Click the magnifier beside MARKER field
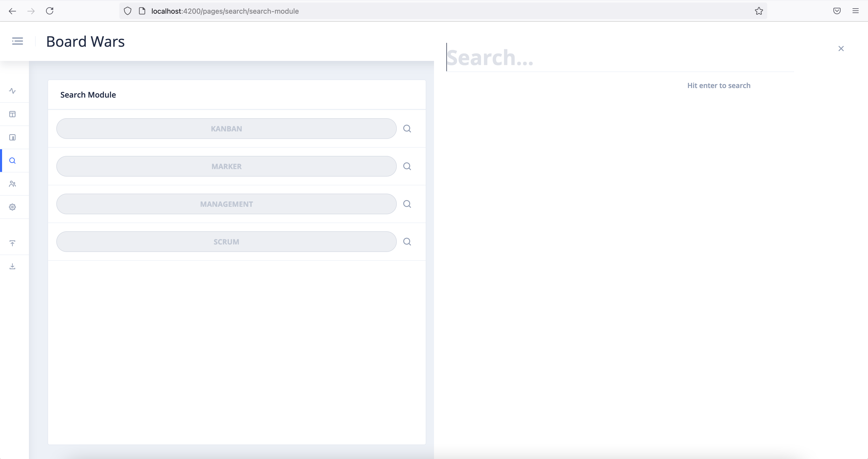Viewport: 868px width, 459px height. 407,166
